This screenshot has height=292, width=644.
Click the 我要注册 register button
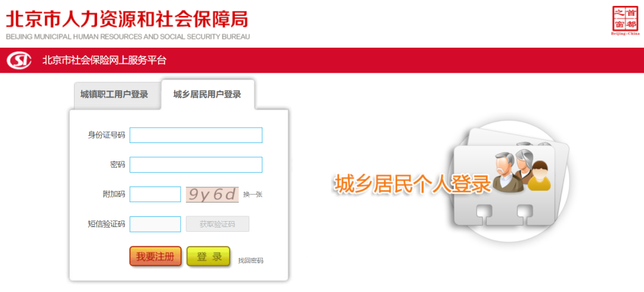click(155, 256)
